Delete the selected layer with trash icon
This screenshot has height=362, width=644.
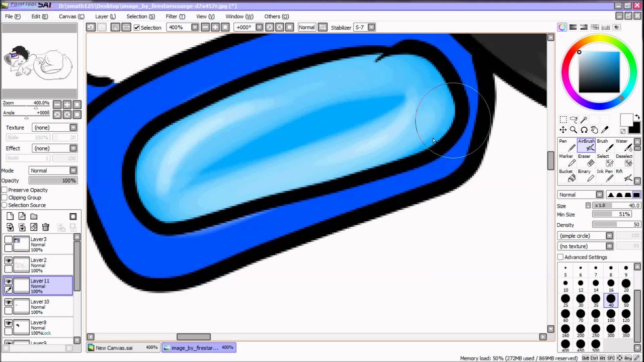coord(46,227)
